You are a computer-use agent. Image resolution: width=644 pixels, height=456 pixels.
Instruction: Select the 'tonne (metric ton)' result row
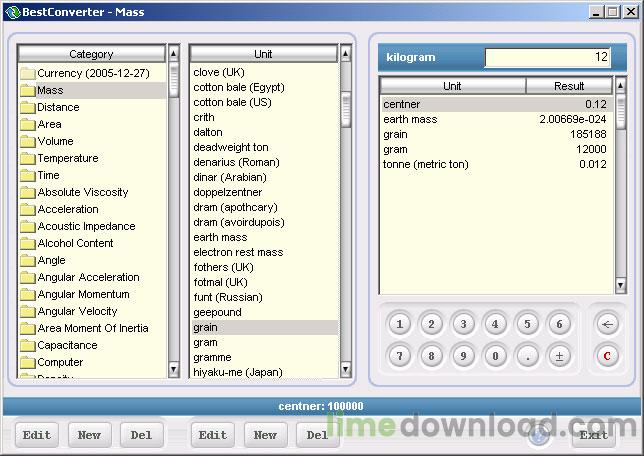click(496, 164)
